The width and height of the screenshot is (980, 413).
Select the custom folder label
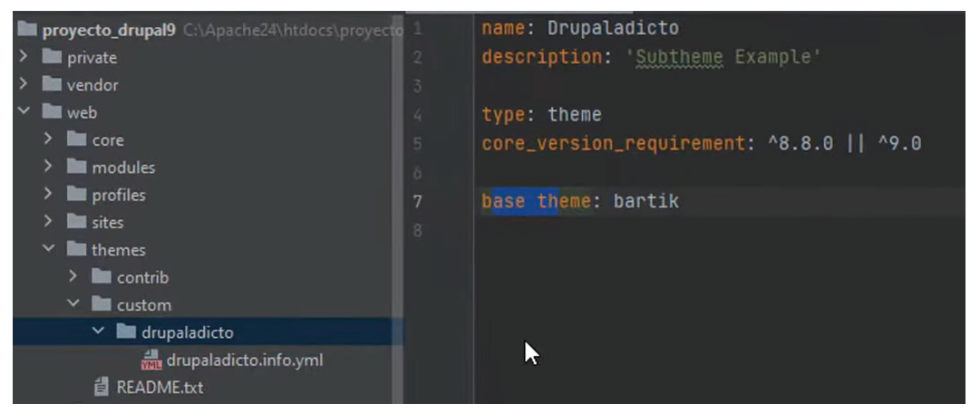click(x=144, y=305)
